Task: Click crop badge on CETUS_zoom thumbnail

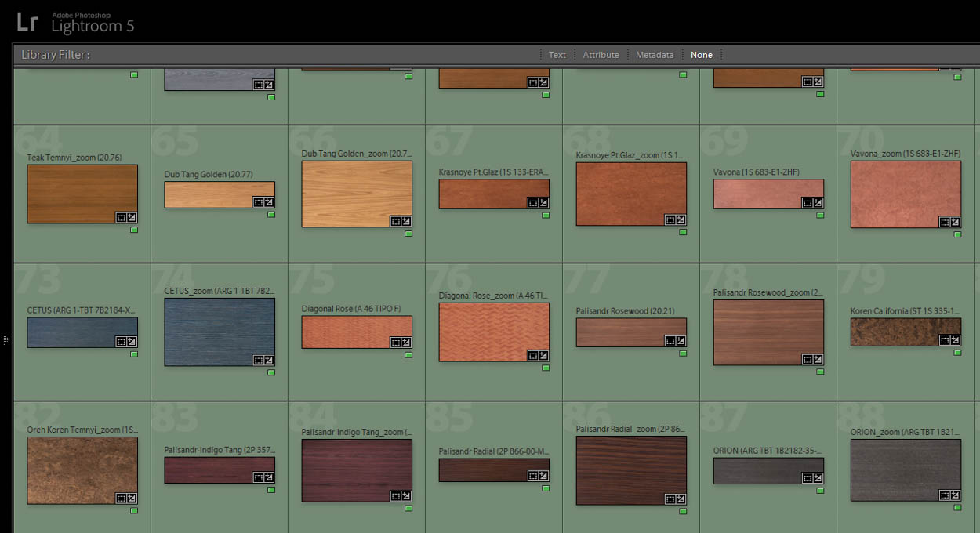Action: click(258, 360)
